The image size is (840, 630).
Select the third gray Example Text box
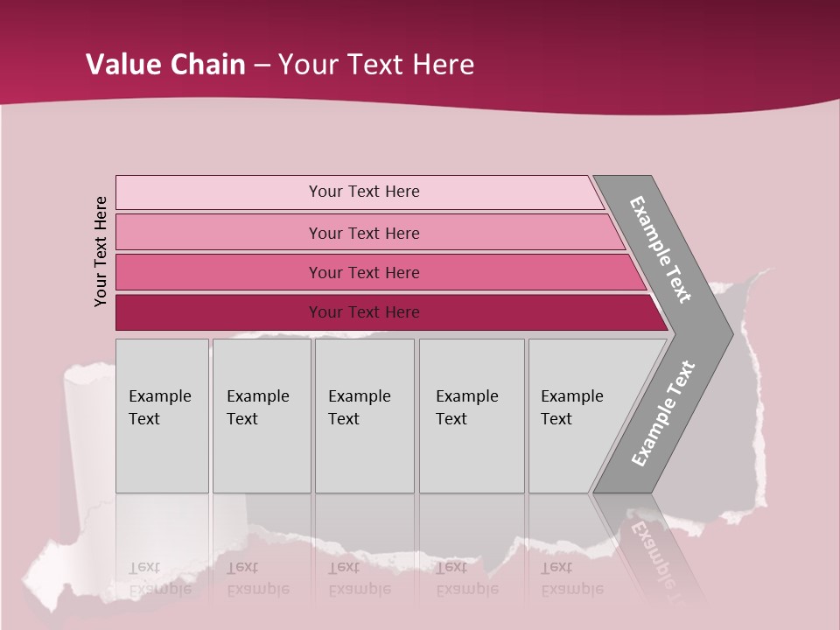tap(364, 416)
